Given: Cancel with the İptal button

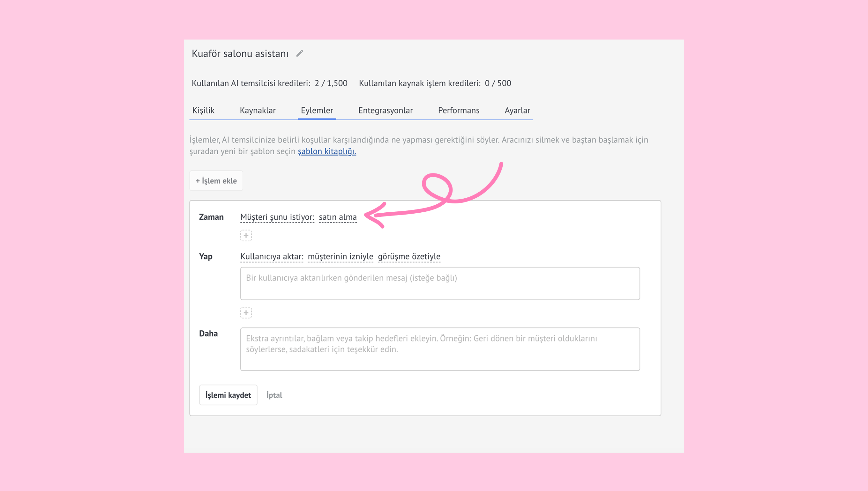Looking at the screenshot, I should coord(274,395).
